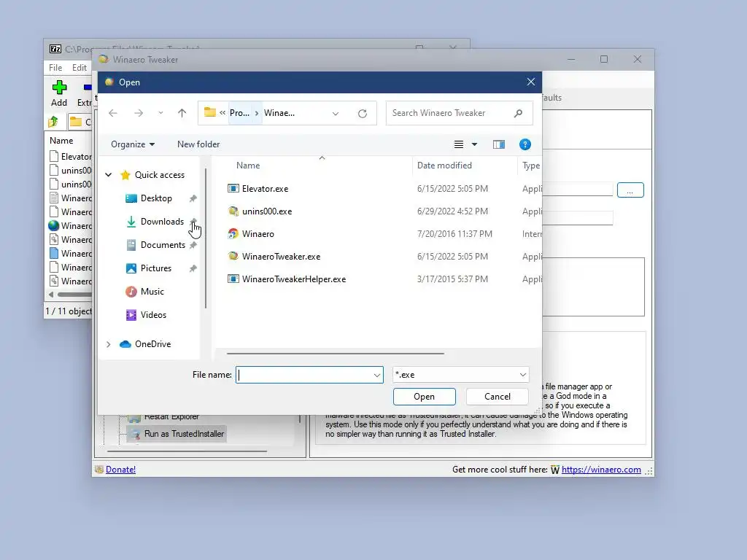Click the Open button
Image resolution: width=747 pixels, height=560 pixels.
(424, 397)
